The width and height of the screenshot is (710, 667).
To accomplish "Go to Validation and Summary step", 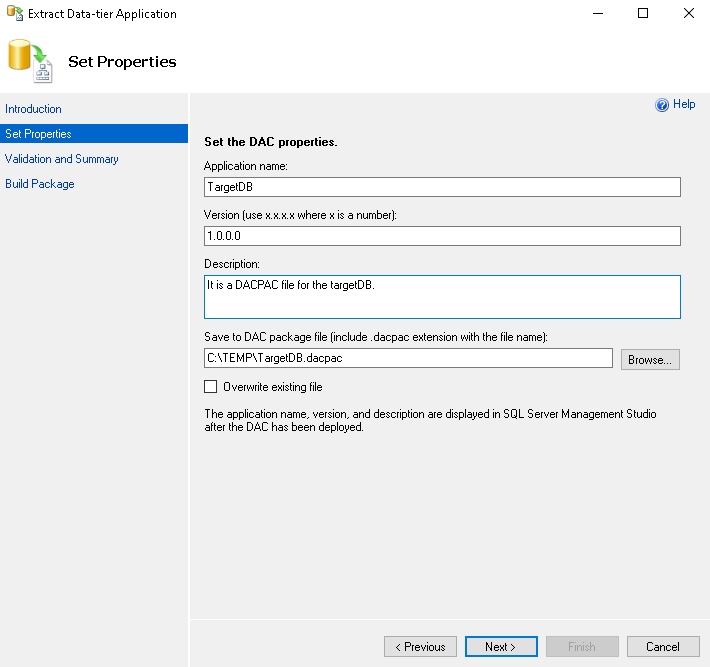I will point(62,159).
